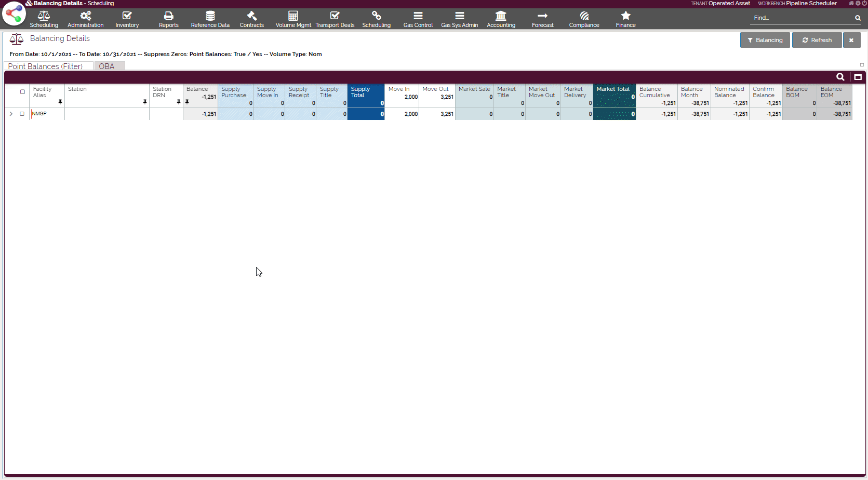The width and height of the screenshot is (868, 480).
Task: Click the Reports printer icon
Action: (x=169, y=16)
